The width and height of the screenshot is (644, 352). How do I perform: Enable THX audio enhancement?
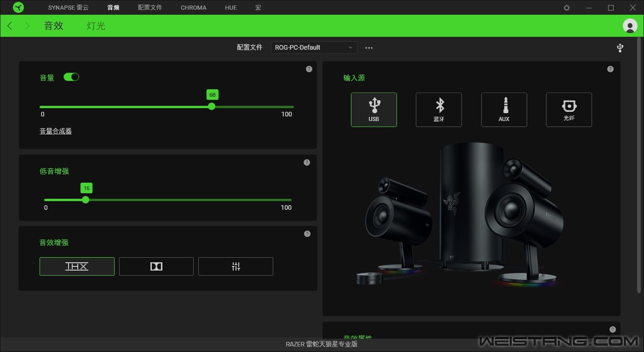click(x=77, y=266)
